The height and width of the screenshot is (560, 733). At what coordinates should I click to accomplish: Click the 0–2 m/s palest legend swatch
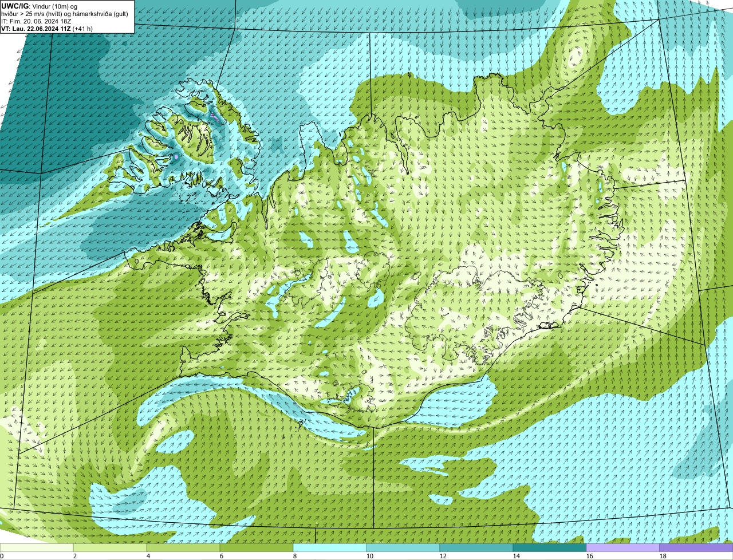coord(37,547)
